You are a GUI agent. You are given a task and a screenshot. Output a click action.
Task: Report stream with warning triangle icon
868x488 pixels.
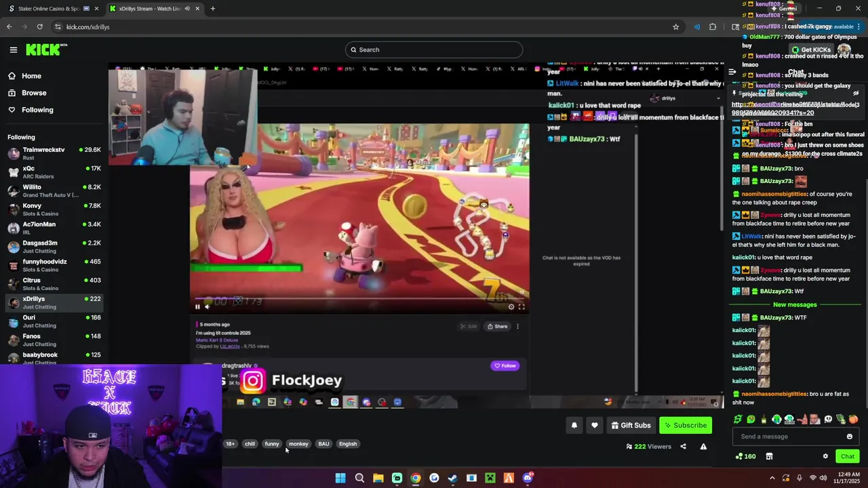click(703, 446)
